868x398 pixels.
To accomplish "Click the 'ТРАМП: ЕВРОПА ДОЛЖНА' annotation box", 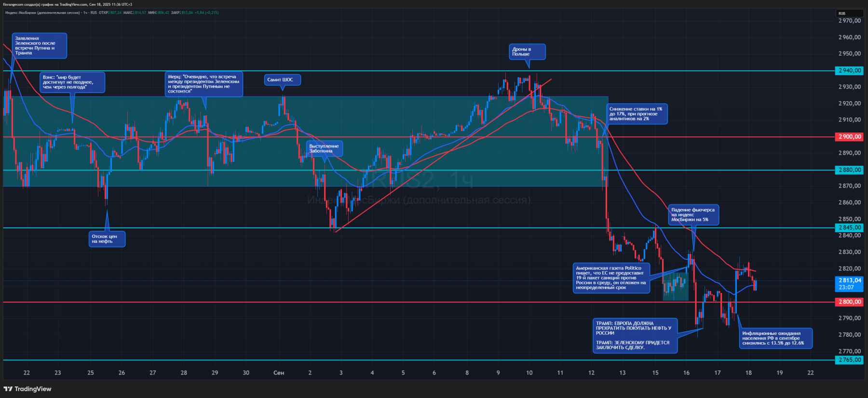I will 635,336.
